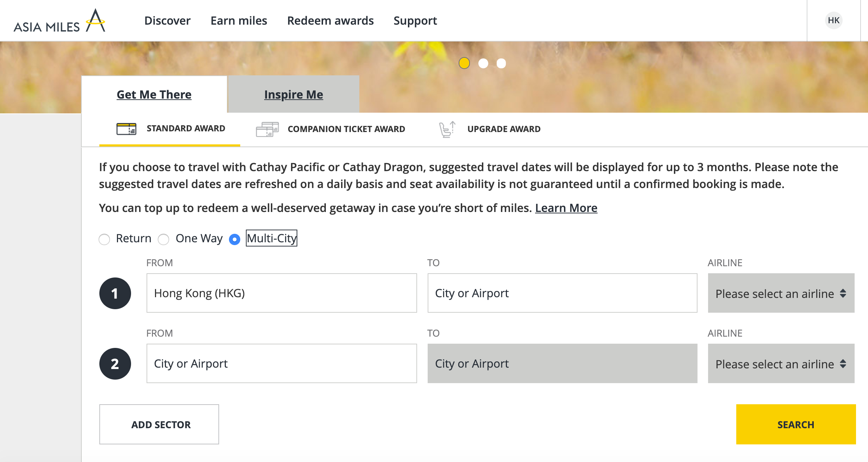
Task: Switch to the Inspire Me tab
Action: coord(293,95)
